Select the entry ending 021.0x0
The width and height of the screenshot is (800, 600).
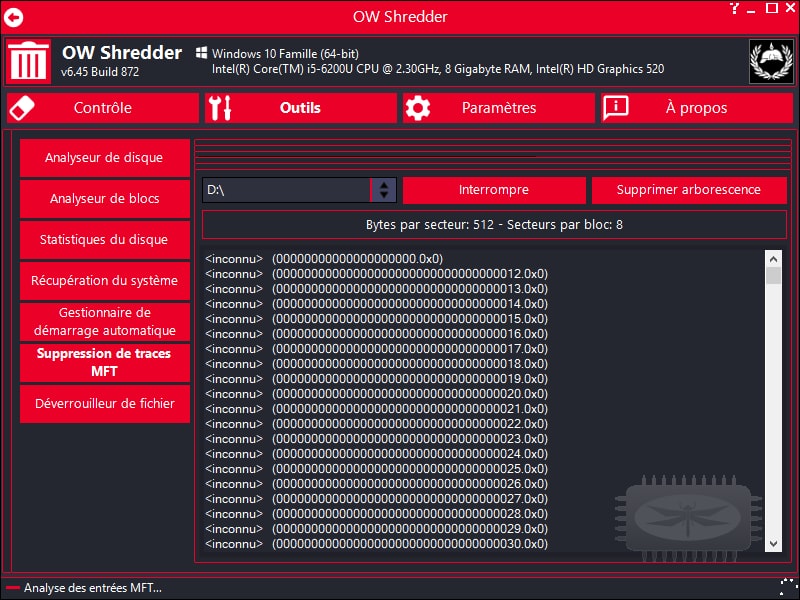(x=377, y=409)
